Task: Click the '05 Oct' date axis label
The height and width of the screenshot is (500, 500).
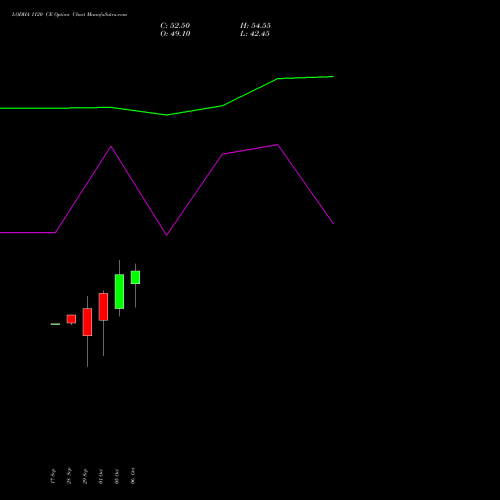Action: pos(117,476)
